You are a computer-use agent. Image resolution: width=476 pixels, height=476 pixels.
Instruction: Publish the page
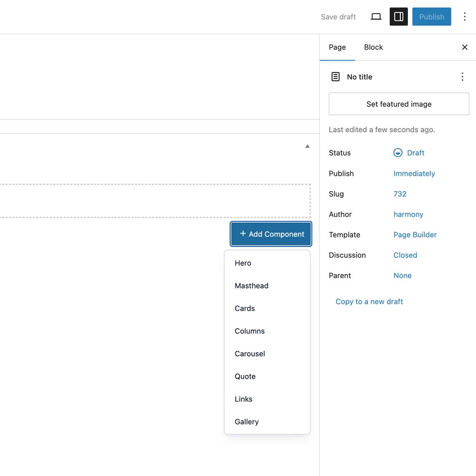click(431, 16)
